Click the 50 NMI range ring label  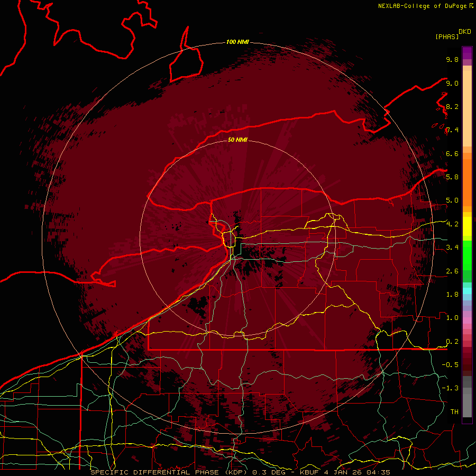coord(237,140)
